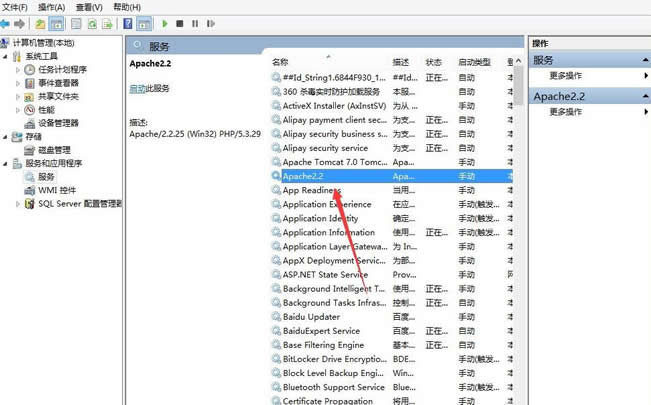
Task: Select Block Level Backup Engine service
Action: click(x=392, y=373)
